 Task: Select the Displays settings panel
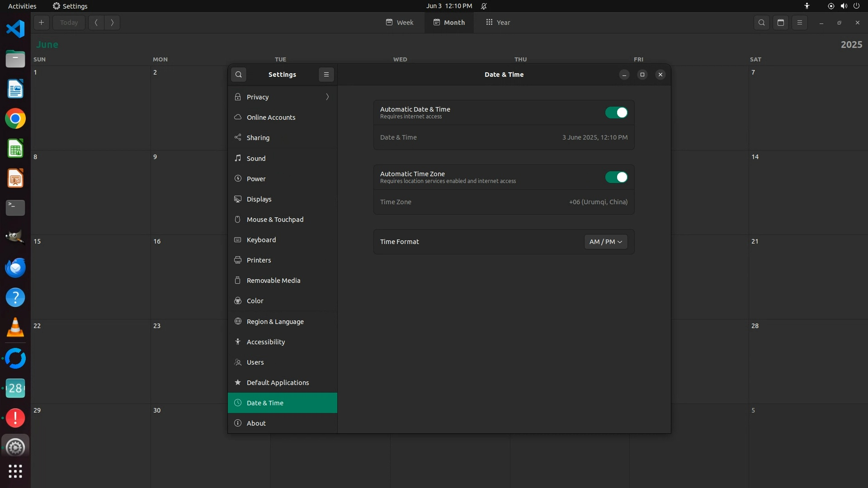click(x=259, y=199)
